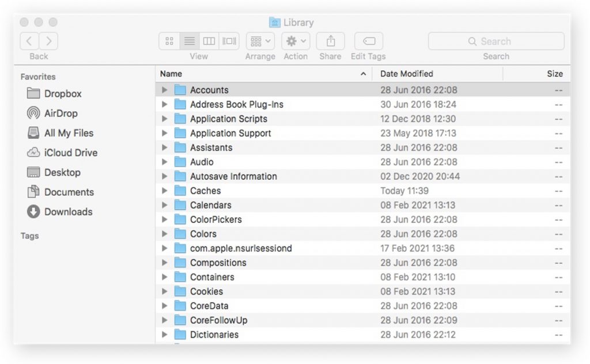Open the Action gear dropdown
This screenshot has width=590, height=364.
(x=296, y=41)
